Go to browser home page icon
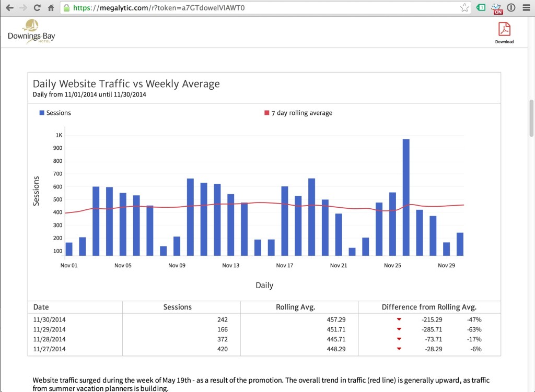The width and height of the screenshot is (535, 392). click(x=51, y=8)
